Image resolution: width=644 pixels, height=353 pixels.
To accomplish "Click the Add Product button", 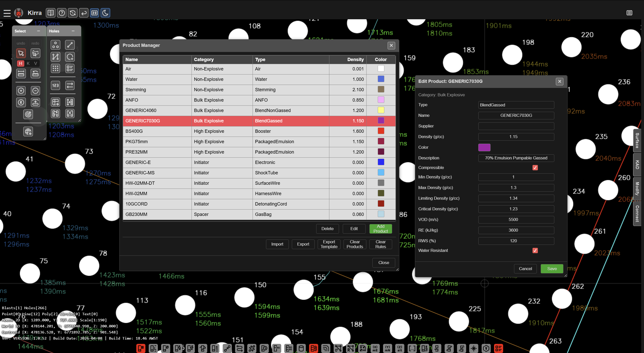I will 381,229.
